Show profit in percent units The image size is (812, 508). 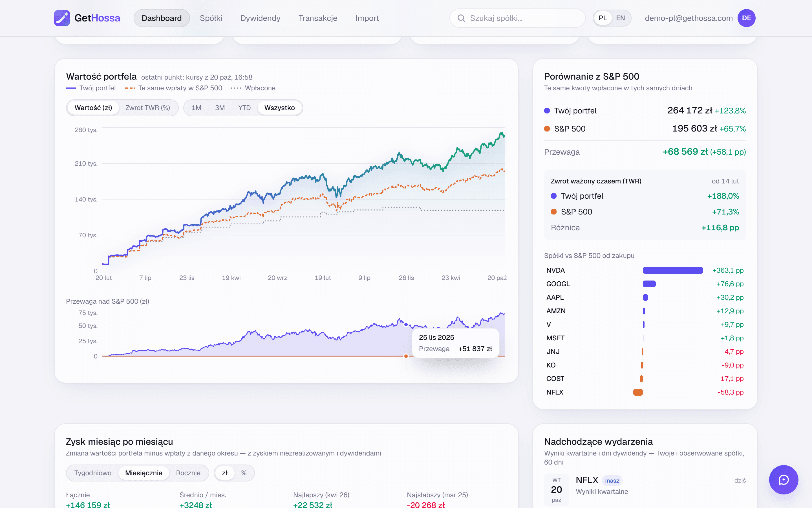tap(244, 473)
